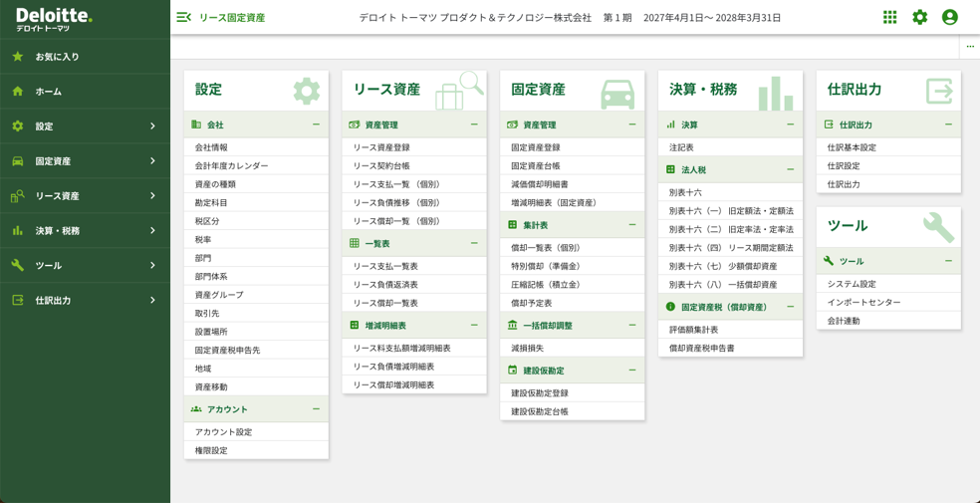Collapse the 一覧表 section in リース資産 card
This screenshot has width=980, height=503.
coord(474,243)
